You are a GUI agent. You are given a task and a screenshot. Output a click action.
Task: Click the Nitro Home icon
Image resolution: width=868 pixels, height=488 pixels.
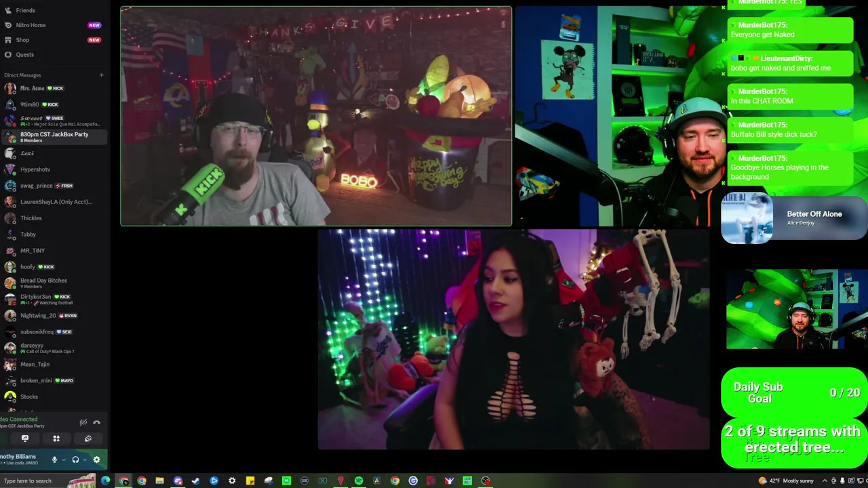pyautogui.click(x=8, y=25)
